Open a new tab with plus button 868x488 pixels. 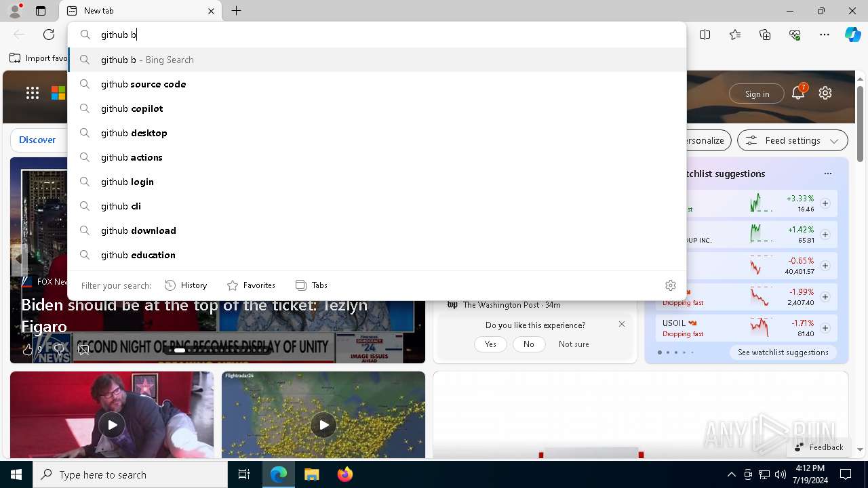tap(236, 11)
